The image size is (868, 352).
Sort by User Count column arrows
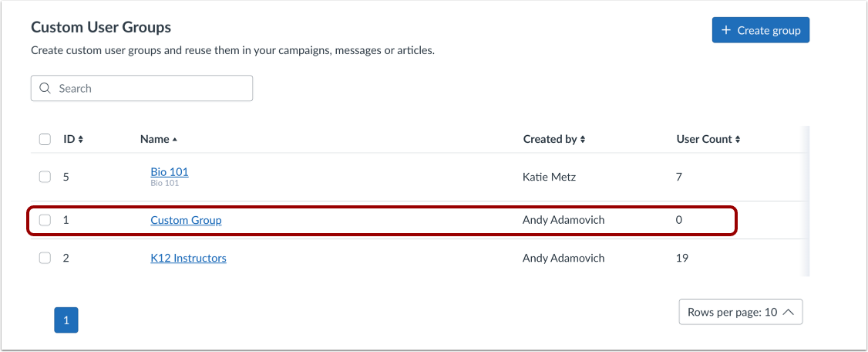pyautogui.click(x=738, y=140)
